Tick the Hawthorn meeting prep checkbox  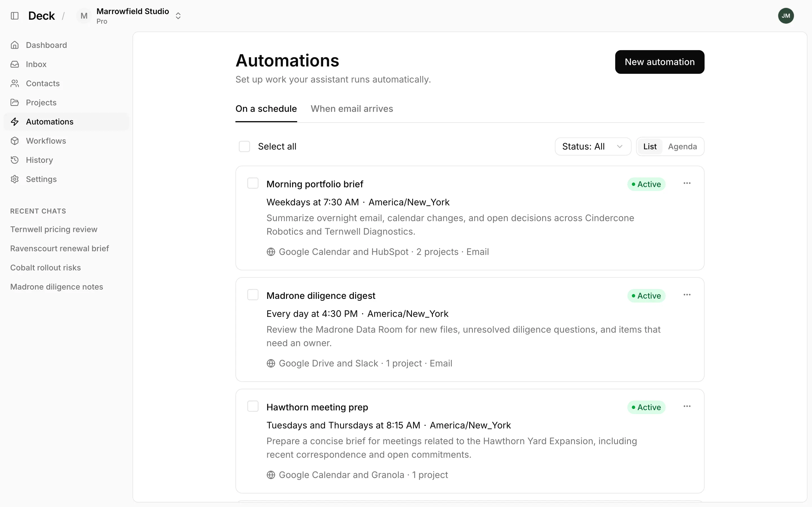(x=253, y=406)
